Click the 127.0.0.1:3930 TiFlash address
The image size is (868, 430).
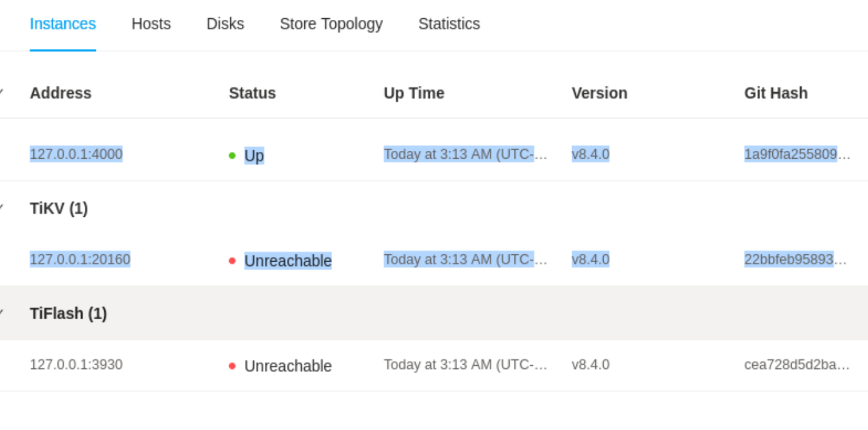(x=76, y=365)
